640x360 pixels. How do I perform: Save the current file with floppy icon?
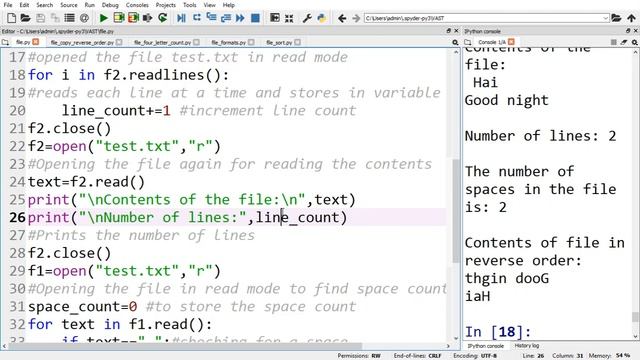[x=40, y=18]
